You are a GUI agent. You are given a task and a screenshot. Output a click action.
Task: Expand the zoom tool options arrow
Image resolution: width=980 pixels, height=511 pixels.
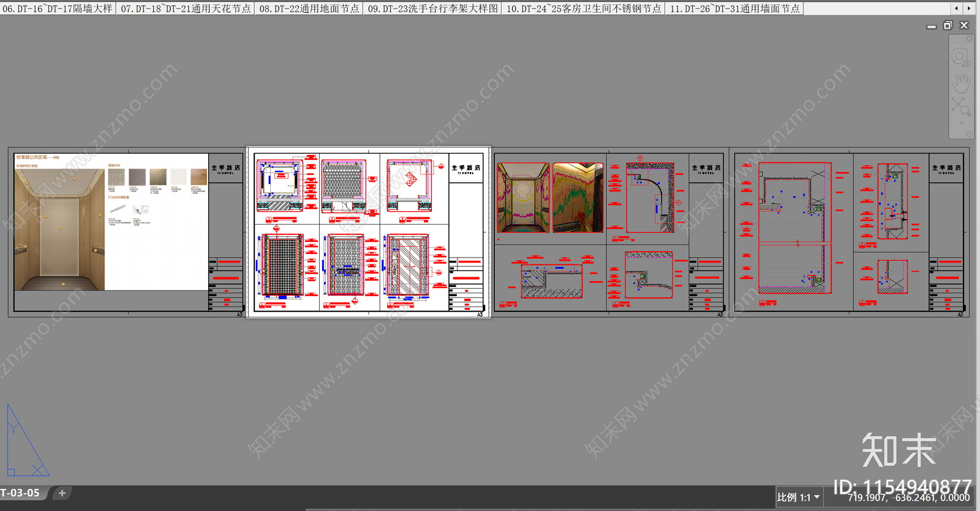click(x=961, y=123)
